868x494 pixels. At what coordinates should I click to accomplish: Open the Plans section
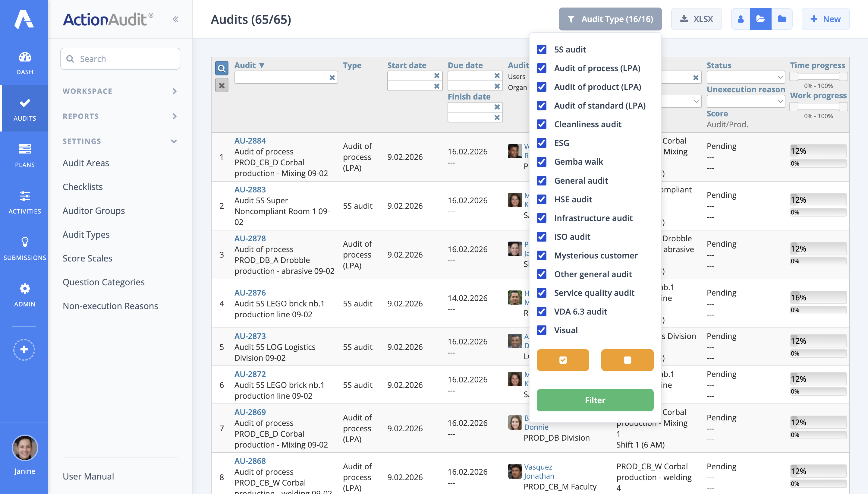pos(24,155)
